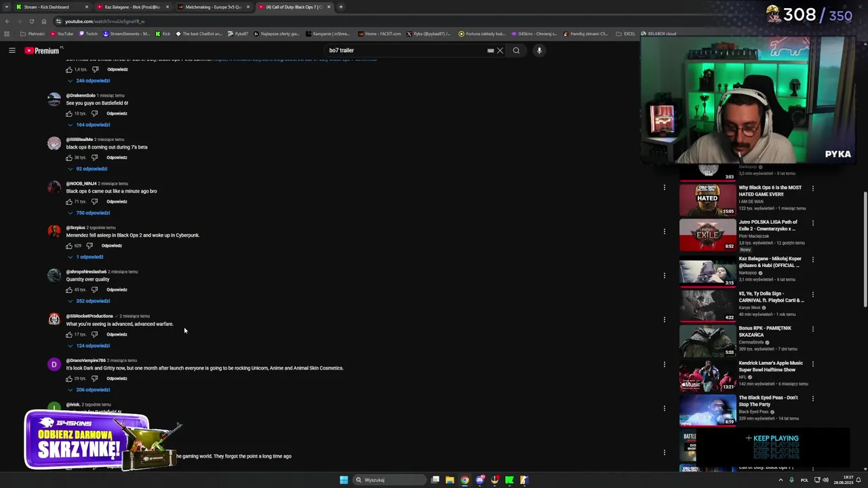Open options menu for Kendrick Lamar halftime video
This screenshot has width=868, height=488.
click(813, 364)
